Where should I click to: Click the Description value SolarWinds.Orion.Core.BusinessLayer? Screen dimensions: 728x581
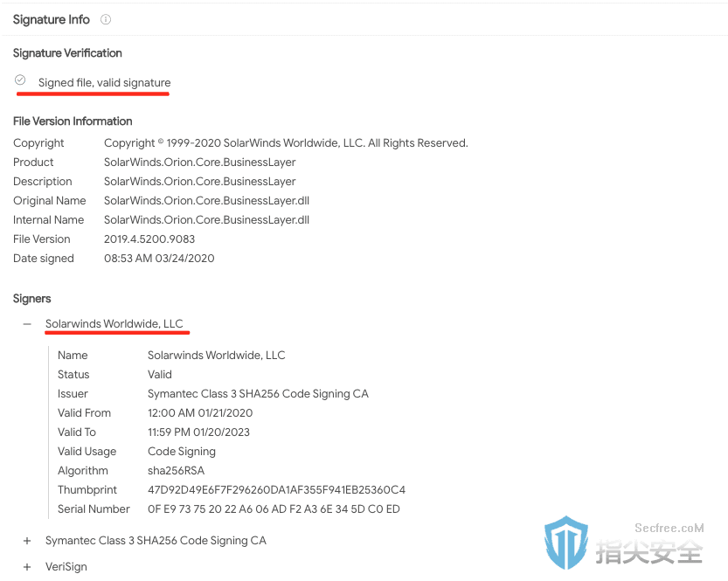[199, 182]
